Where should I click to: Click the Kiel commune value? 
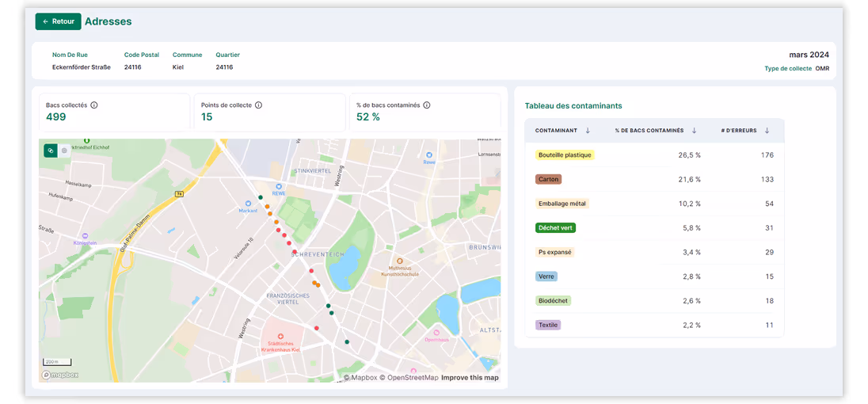pos(177,67)
